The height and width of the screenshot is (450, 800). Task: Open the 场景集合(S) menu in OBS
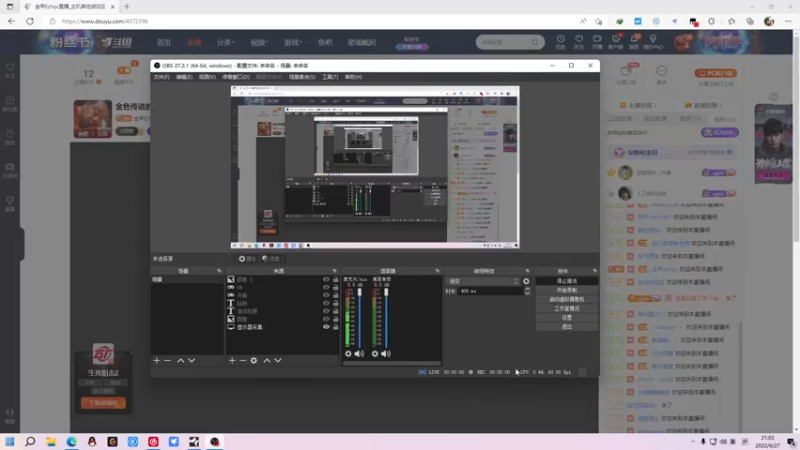click(302, 77)
